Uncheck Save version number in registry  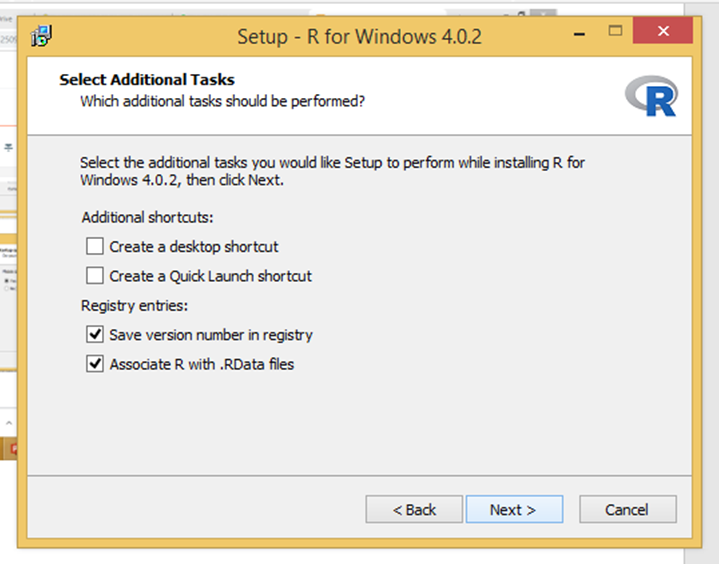point(95,334)
